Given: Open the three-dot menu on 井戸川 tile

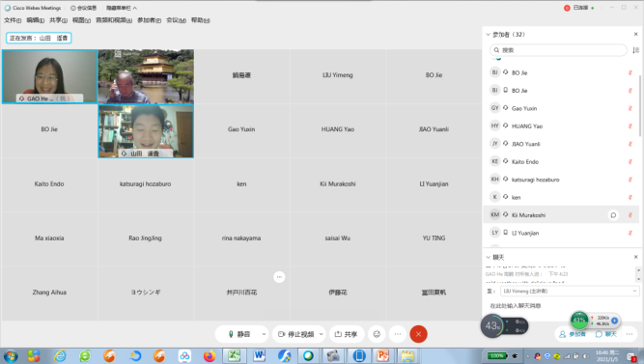Looking at the screenshot, I should [279, 277].
